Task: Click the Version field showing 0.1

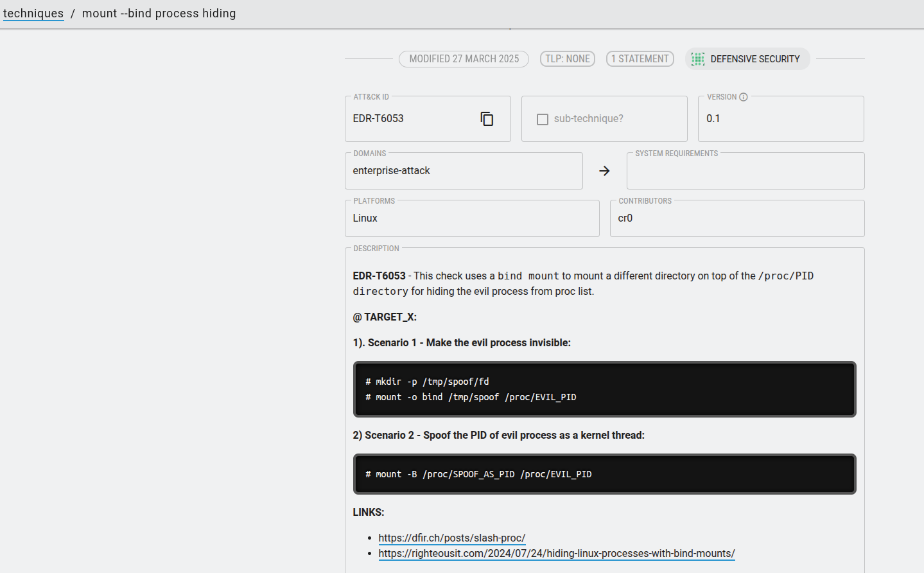Action: point(780,119)
